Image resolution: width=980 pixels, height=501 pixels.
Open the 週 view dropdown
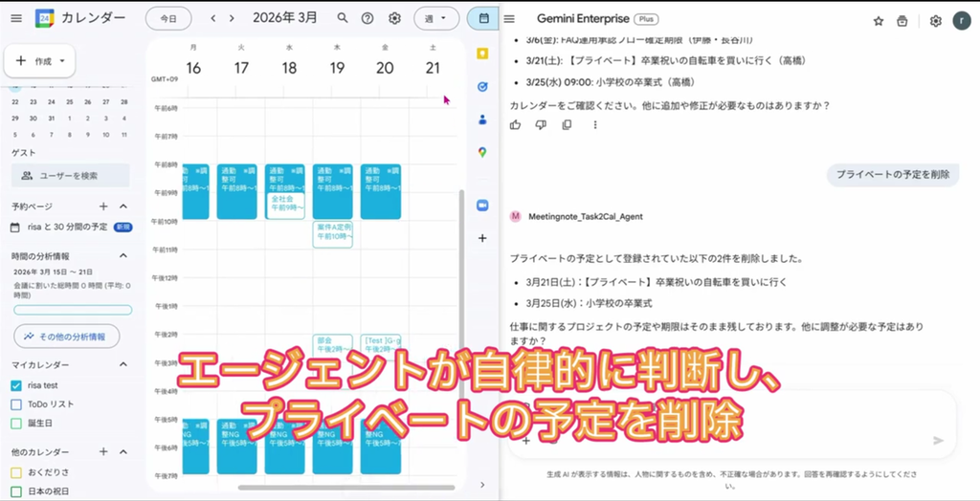(x=436, y=18)
